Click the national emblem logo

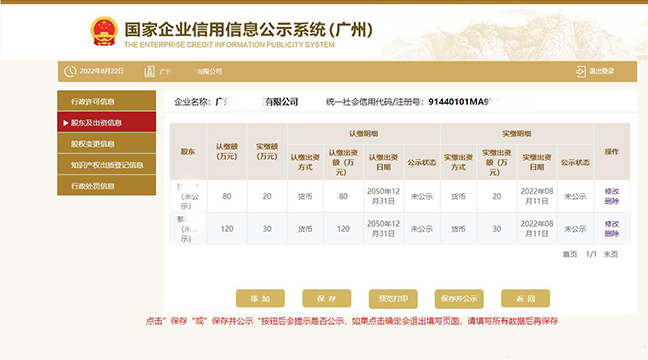click(x=104, y=31)
